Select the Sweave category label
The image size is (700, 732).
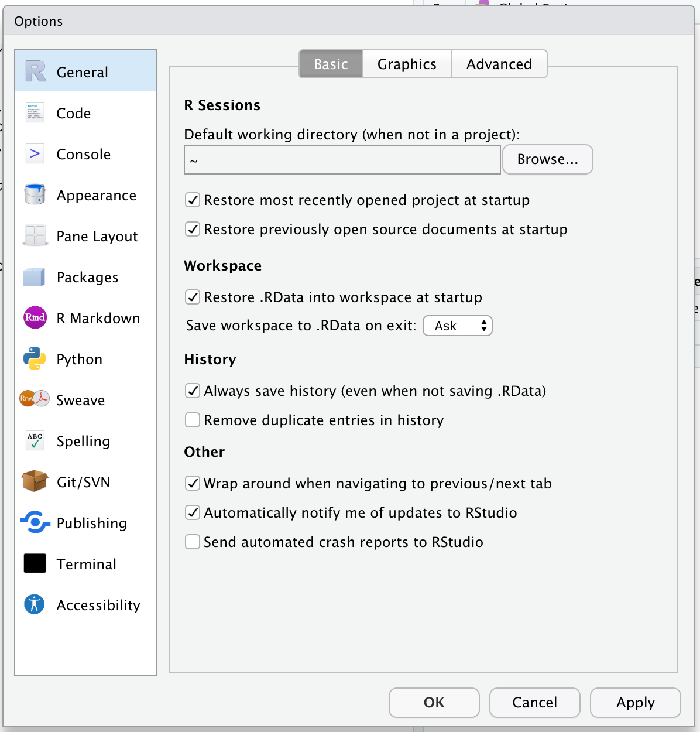point(81,400)
